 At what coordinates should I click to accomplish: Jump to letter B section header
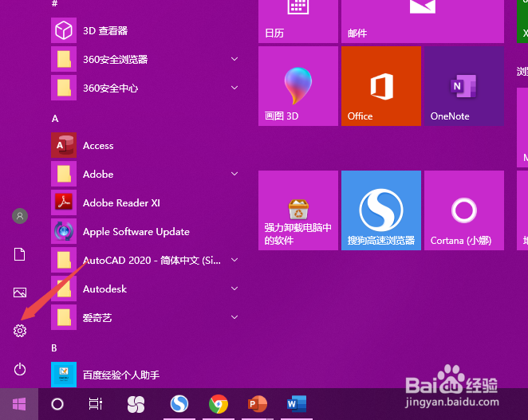tap(54, 348)
